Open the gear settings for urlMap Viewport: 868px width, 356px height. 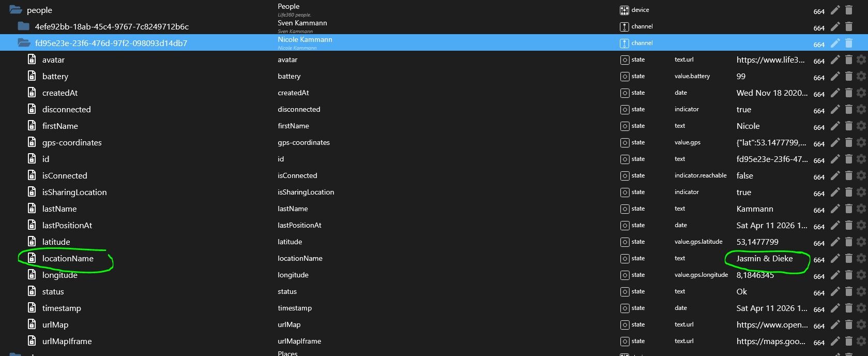(861, 325)
